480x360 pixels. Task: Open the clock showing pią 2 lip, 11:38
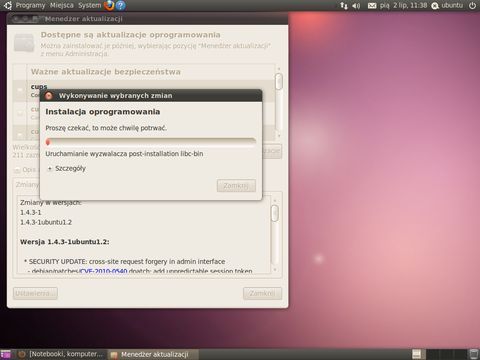click(x=403, y=5)
